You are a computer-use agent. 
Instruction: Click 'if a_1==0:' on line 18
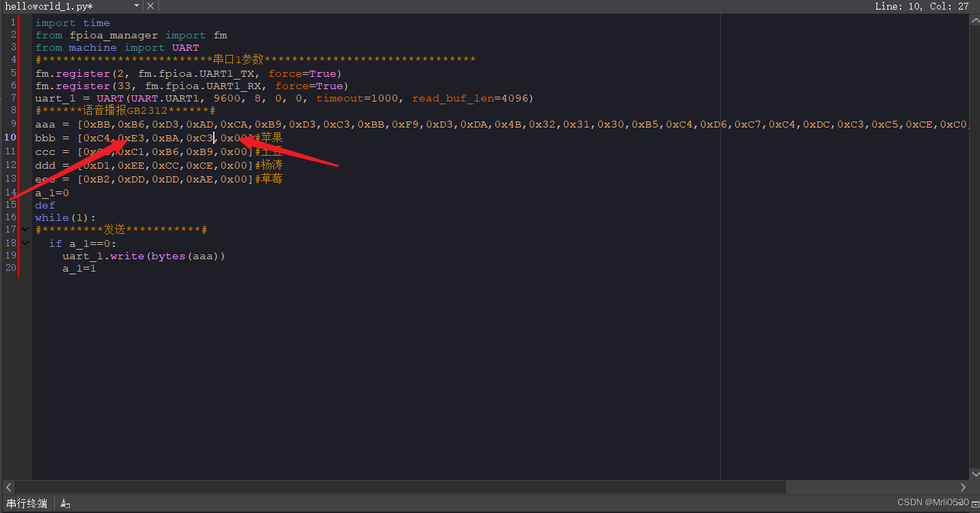tap(83, 243)
